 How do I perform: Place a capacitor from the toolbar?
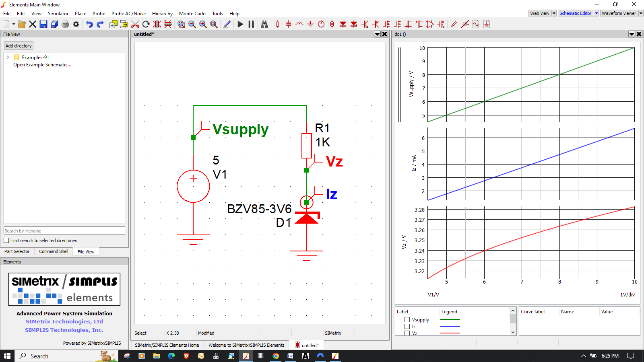tap(289, 24)
